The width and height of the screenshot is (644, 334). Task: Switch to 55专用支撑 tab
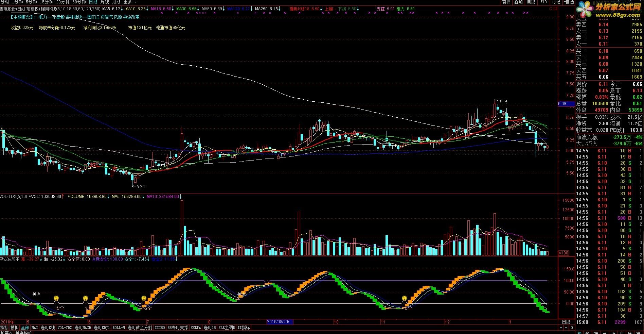[x=178, y=328]
